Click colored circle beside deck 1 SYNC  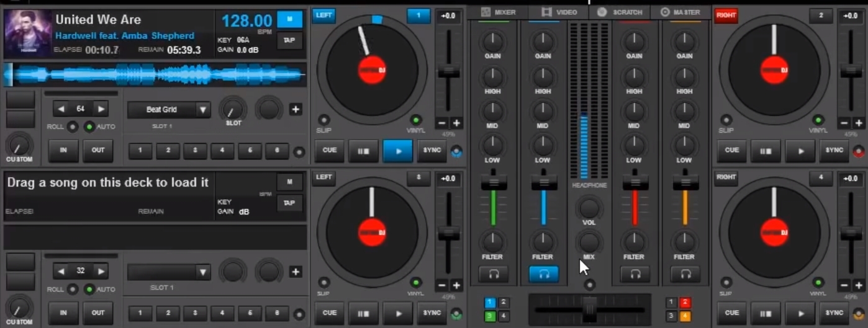tap(456, 151)
